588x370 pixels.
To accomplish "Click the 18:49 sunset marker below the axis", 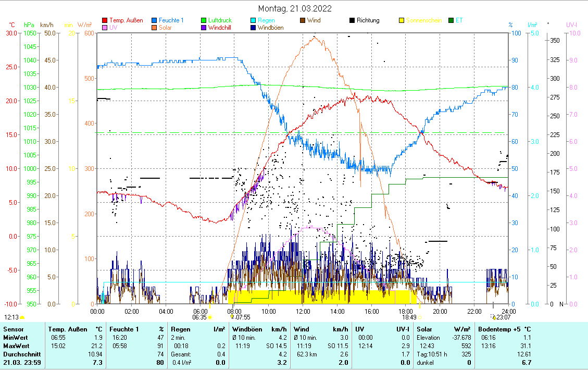I will pyautogui.click(x=409, y=317).
